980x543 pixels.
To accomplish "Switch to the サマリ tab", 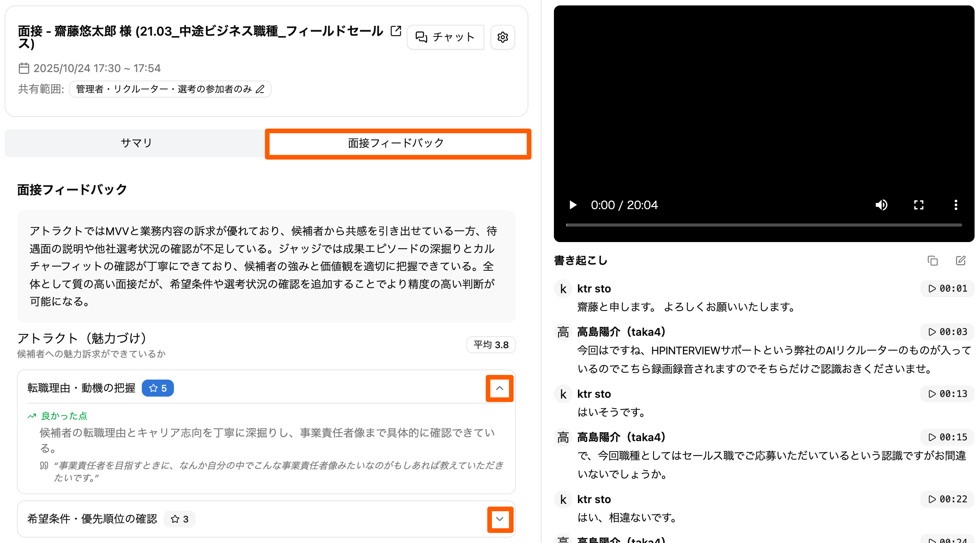I will point(136,143).
